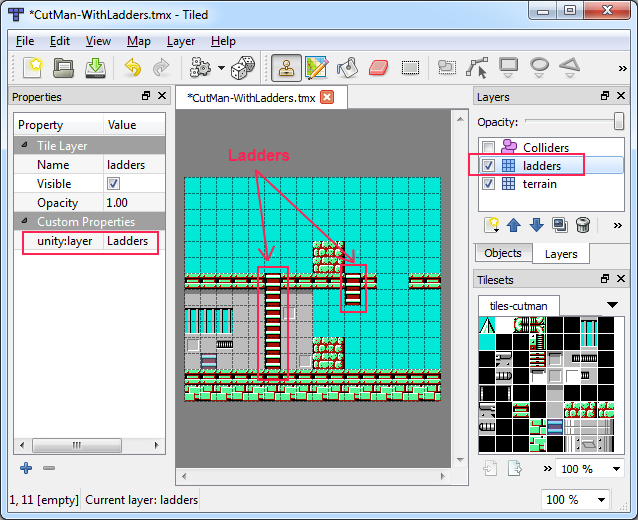Expand the Layers toolbar overflow chevron
This screenshot has height=520, width=638.
point(618,225)
